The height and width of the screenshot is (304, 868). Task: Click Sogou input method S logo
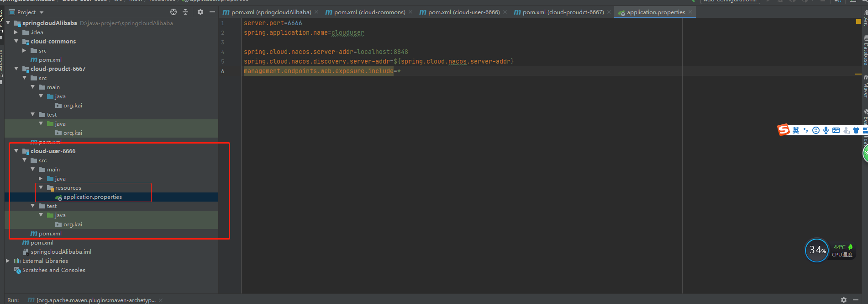point(784,130)
